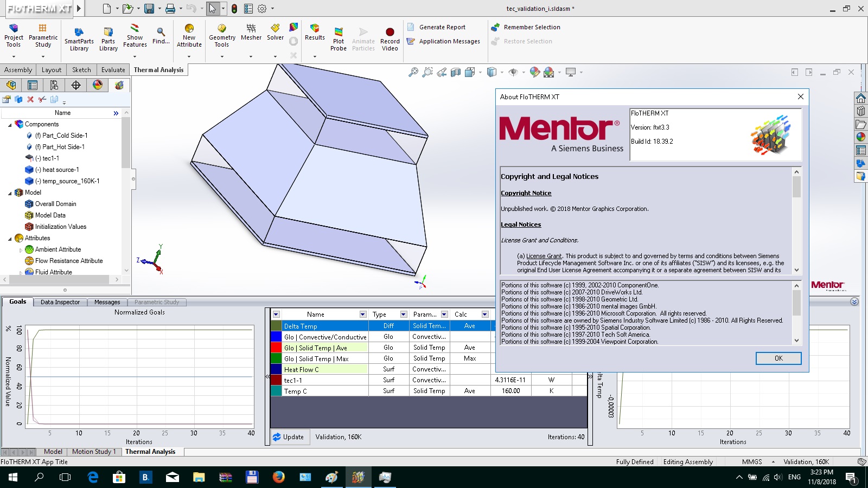
Task: Click the Mesher tool
Action: coord(251,33)
